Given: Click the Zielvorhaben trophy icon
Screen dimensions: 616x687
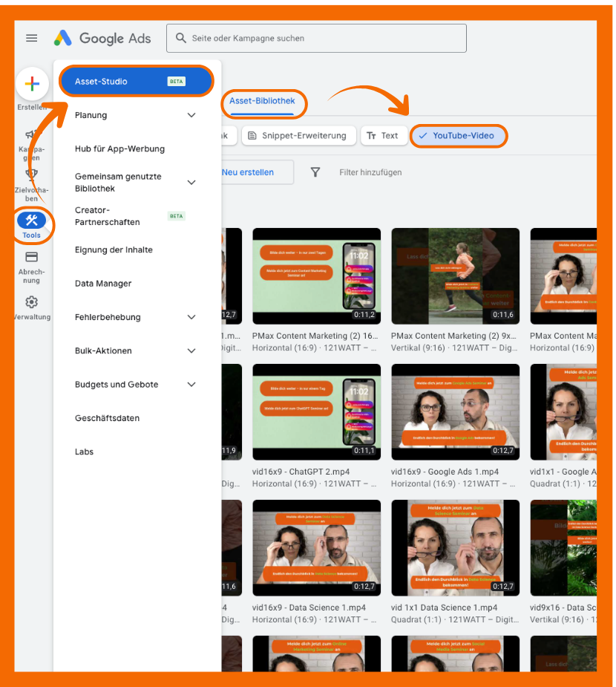Looking at the screenshot, I should 32,175.
